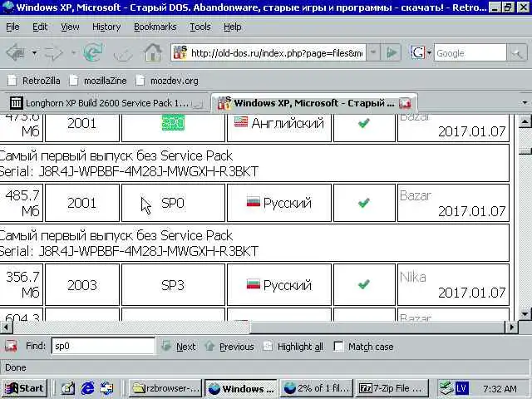This screenshot has width=532, height=399.
Task: Click Russian flag in the SP3 row
Action: point(253,283)
